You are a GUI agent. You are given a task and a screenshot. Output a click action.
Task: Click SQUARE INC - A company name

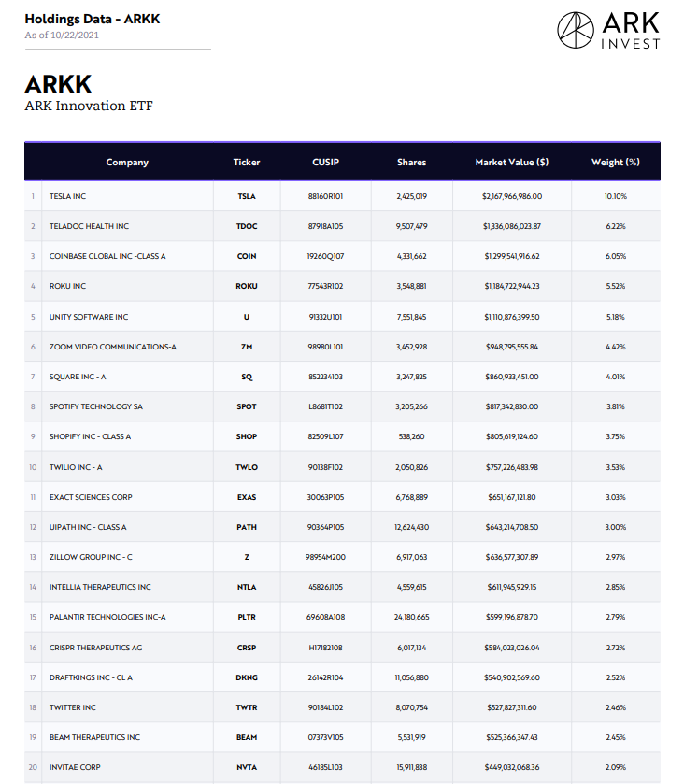(x=78, y=377)
